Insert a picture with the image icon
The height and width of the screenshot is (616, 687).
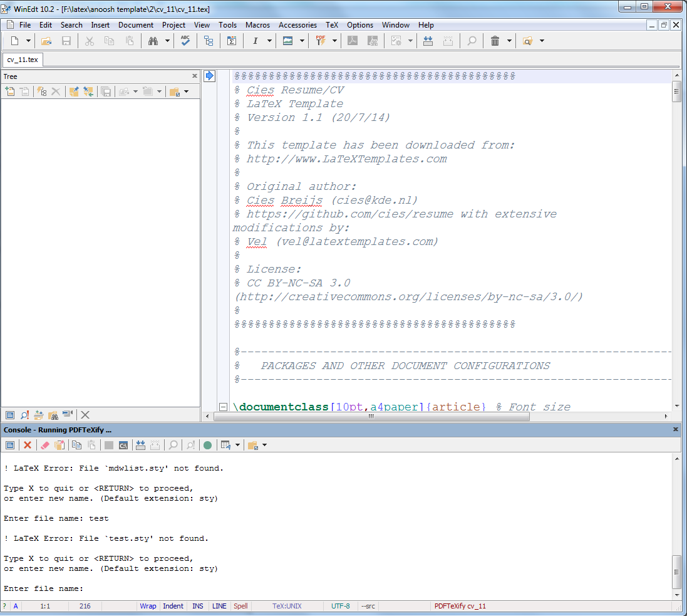288,41
